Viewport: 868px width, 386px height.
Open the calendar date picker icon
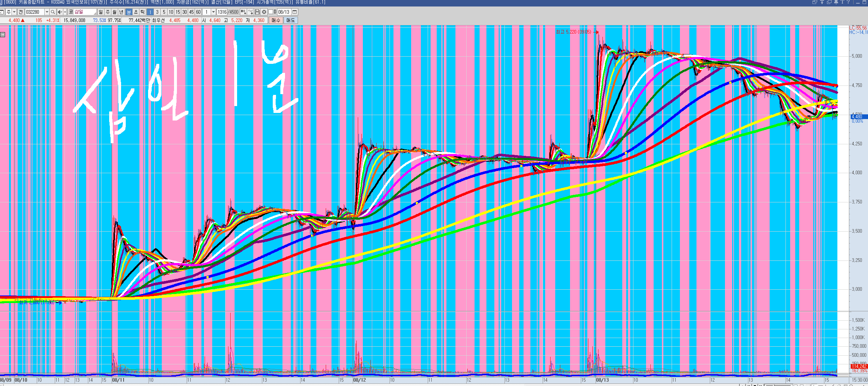click(x=294, y=12)
